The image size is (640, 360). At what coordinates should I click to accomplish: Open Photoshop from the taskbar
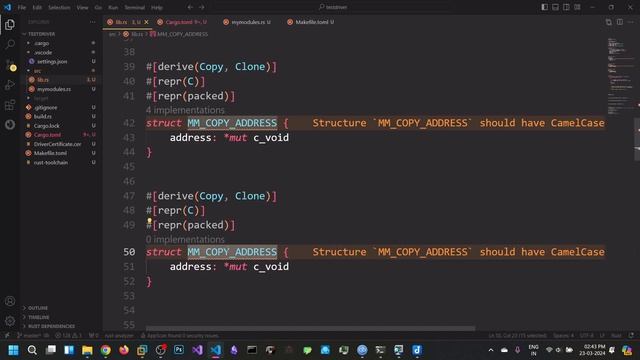[179, 350]
